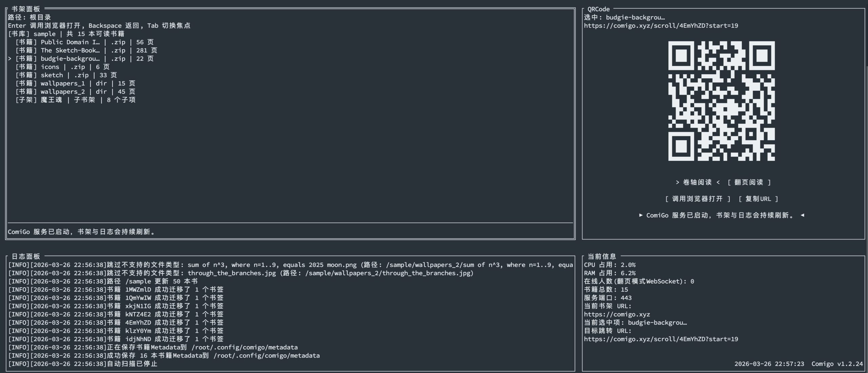Click the scroll URL under QRCode title
This screenshot has width=868, height=373.
pyautogui.click(x=660, y=26)
